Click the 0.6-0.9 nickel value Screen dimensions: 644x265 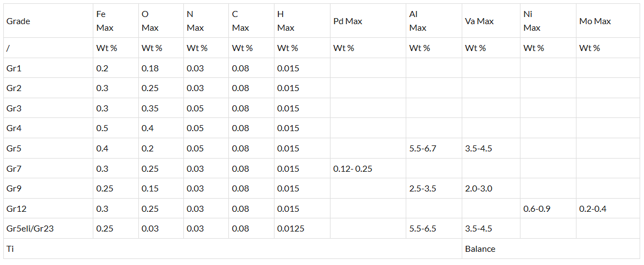pyautogui.click(x=537, y=208)
